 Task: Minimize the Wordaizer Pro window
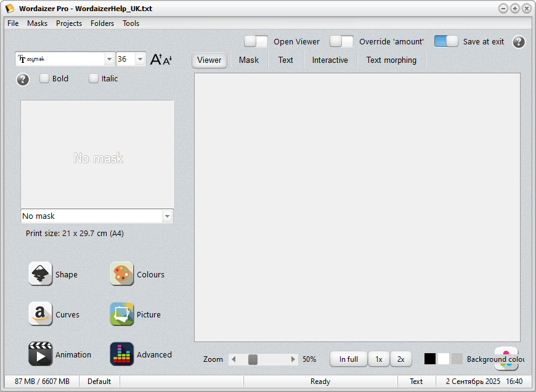(x=503, y=9)
